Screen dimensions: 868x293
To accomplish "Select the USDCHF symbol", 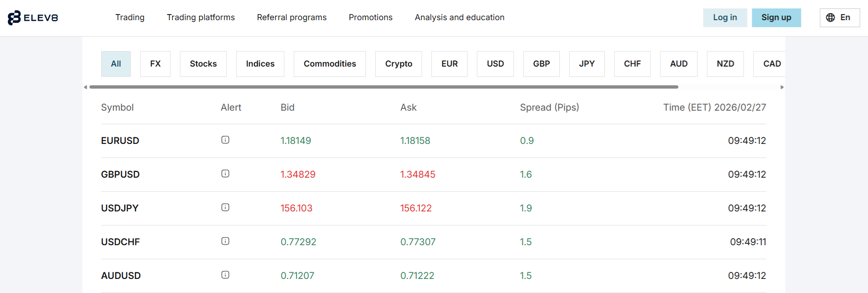I will click(x=120, y=242).
